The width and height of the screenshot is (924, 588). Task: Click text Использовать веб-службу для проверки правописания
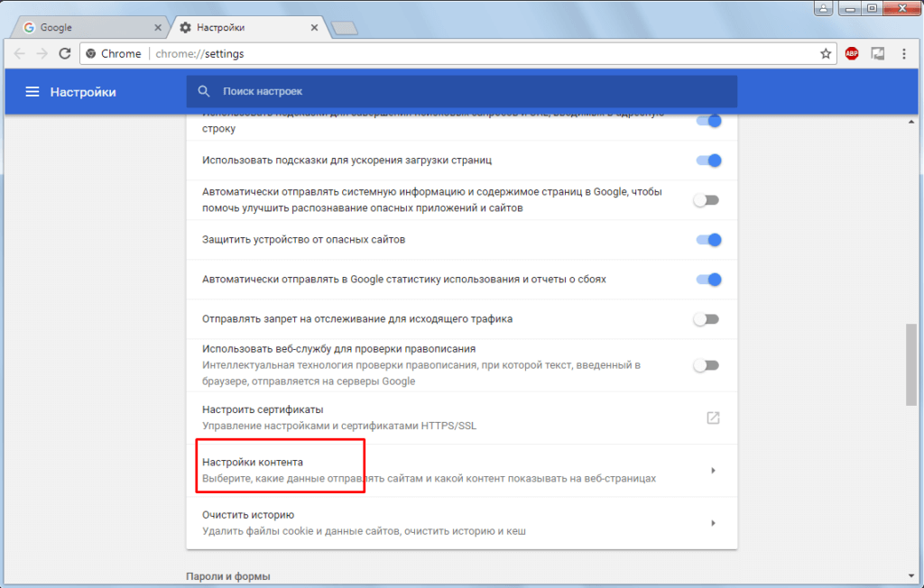339,349
